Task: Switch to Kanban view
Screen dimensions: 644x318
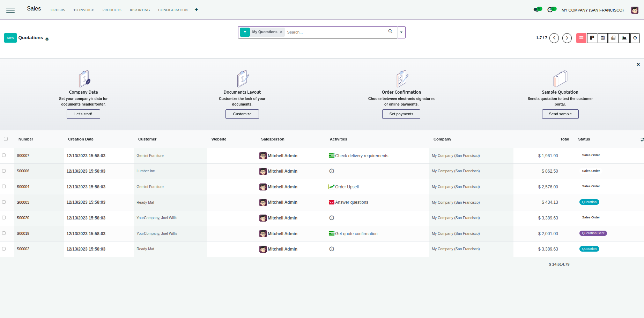Action: 592,38
